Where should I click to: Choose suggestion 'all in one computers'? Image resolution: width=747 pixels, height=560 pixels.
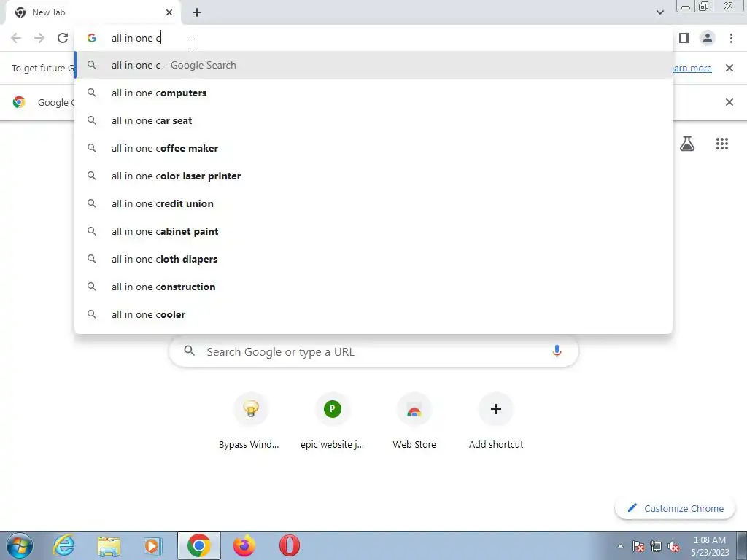pyautogui.click(x=373, y=93)
